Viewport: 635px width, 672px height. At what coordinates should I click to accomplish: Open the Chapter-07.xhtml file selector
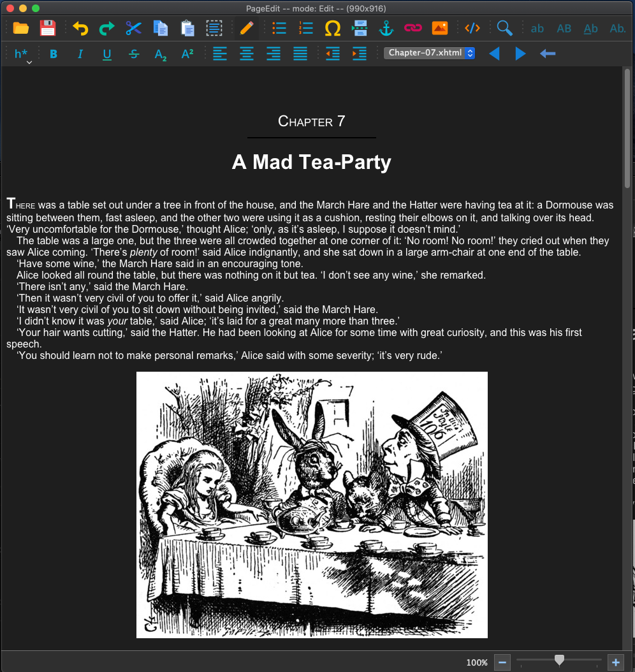[429, 53]
